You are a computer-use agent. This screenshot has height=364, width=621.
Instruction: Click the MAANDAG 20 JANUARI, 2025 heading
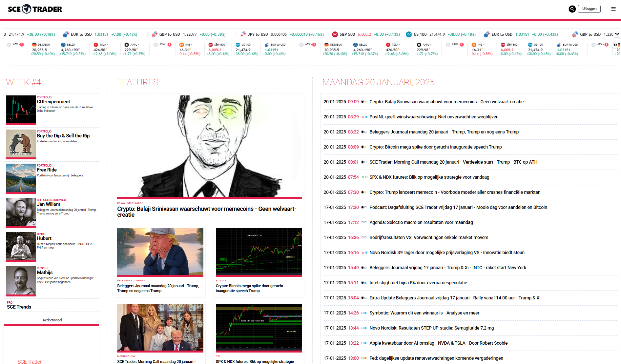tap(378, 82)
